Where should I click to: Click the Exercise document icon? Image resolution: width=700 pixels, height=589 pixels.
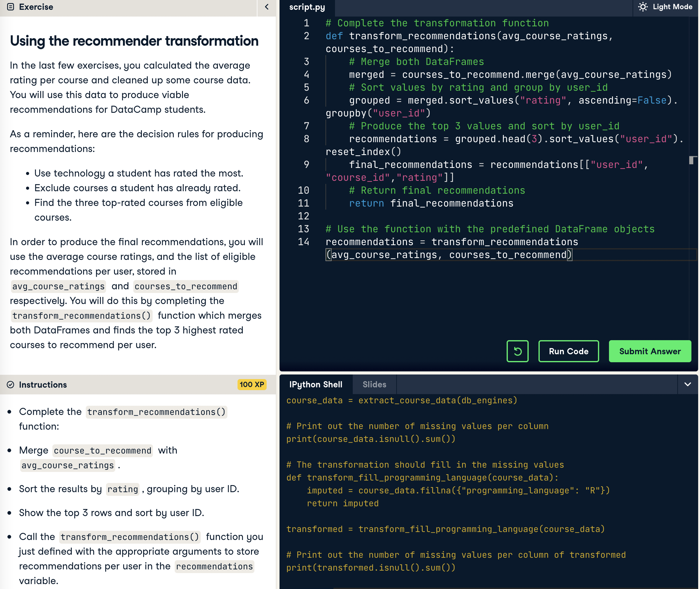10,7
